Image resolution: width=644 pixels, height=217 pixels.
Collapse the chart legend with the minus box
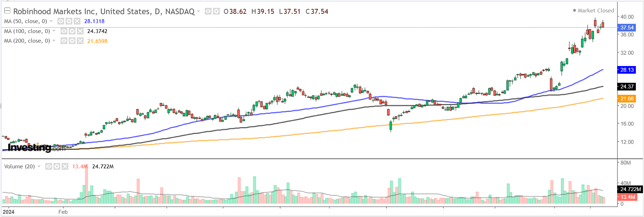(x=7, y=11)
